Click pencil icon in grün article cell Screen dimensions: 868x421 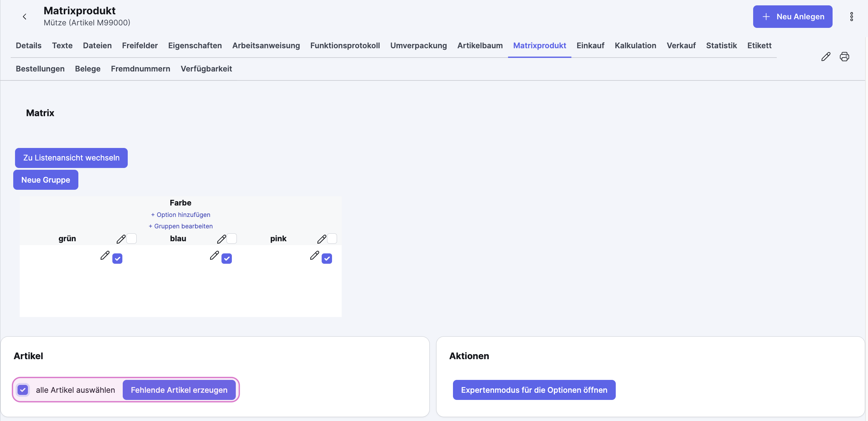click(x=105, y=255)
